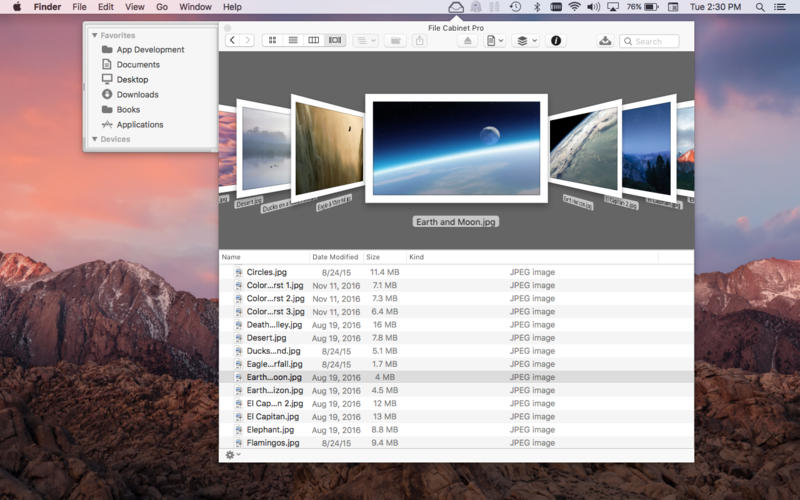Open the Window menu

point(195,7)
